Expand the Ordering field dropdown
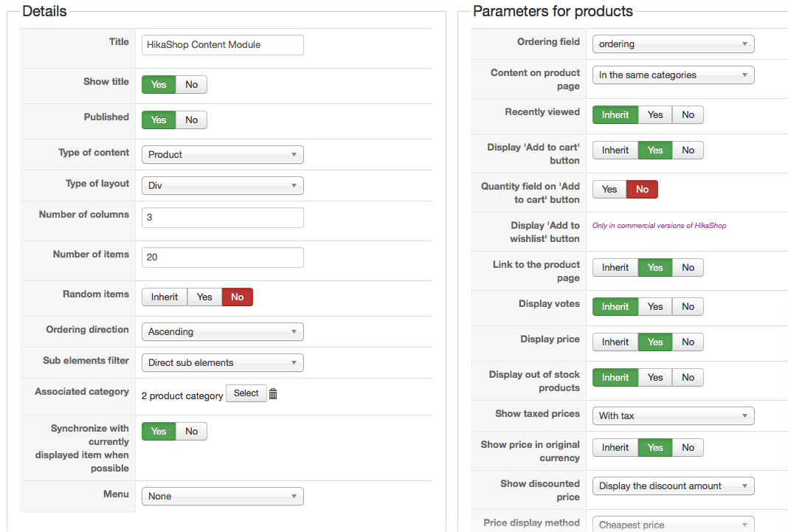The height and width of the screenshot is (532, 788). pos(673,44)
